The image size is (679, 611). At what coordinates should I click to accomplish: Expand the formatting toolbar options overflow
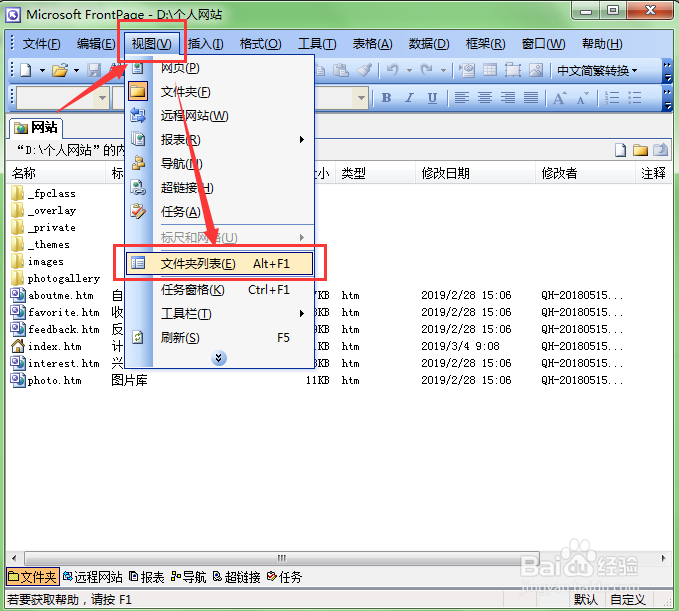click(667, 99)
